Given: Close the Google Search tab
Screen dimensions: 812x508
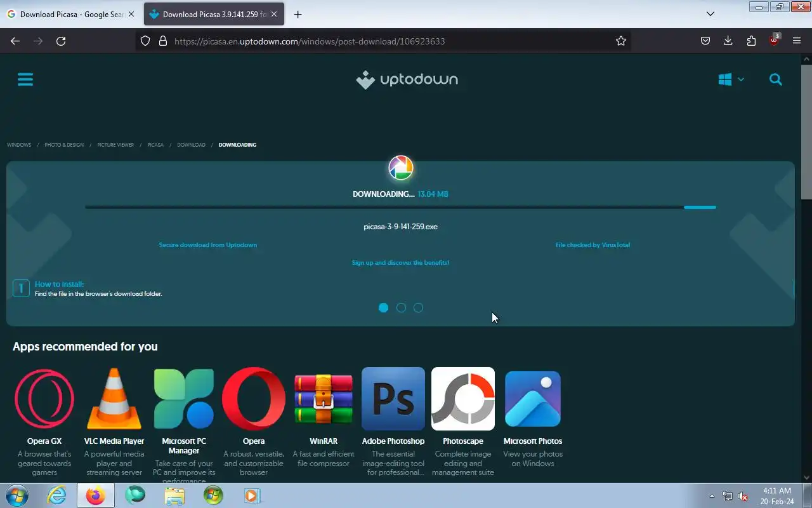Looking at the screenshot, I should coord(131,14).
